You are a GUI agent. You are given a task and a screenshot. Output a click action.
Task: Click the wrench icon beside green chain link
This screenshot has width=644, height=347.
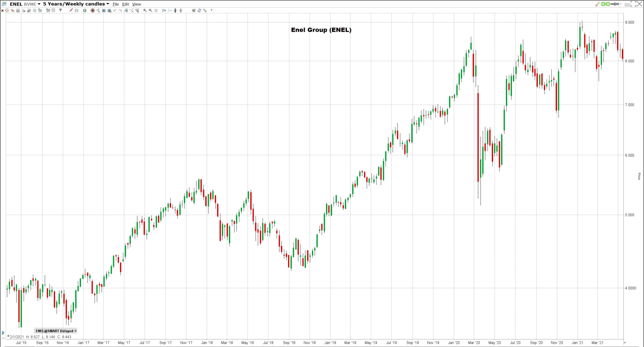(598, 4)
